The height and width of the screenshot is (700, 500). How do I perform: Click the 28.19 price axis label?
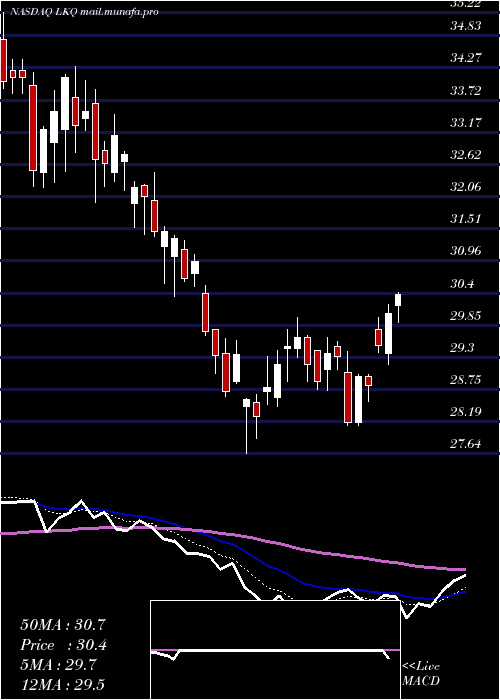(466, 412)
